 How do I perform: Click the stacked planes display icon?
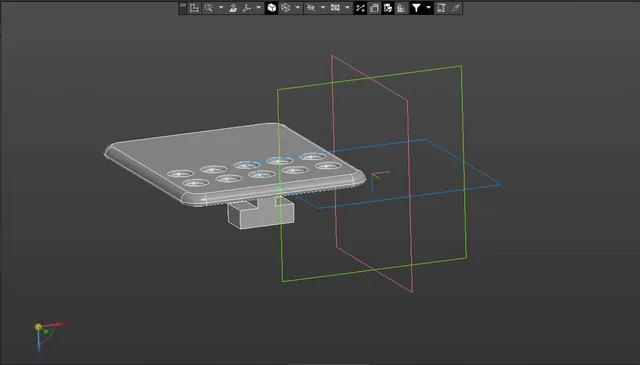pos(374,8)
